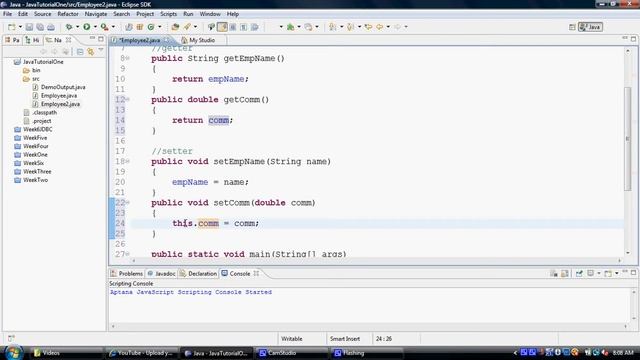The height and width of the screenshot is (360, 640).
Task: Collapse the getComm method at line 12
Action: point(128,99)
